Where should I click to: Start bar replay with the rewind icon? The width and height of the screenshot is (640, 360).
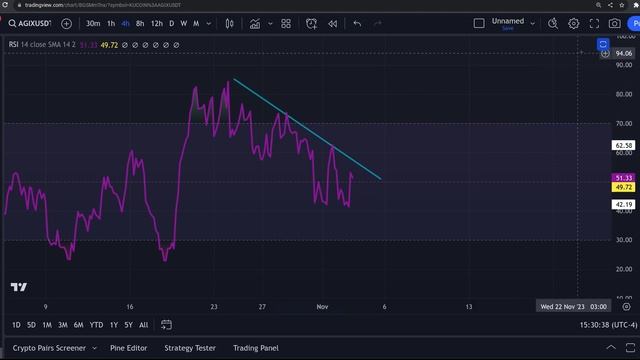[x=333, y=24]
